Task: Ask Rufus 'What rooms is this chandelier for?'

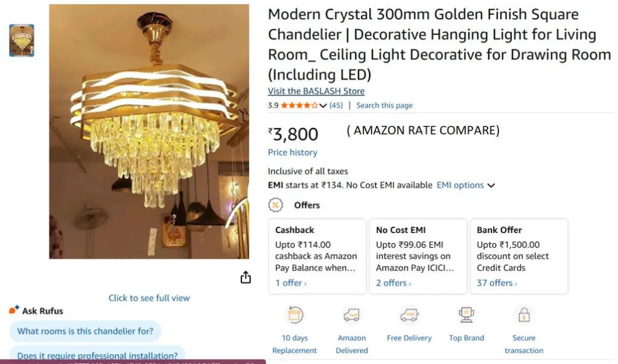Action: [x=85, y=331]
